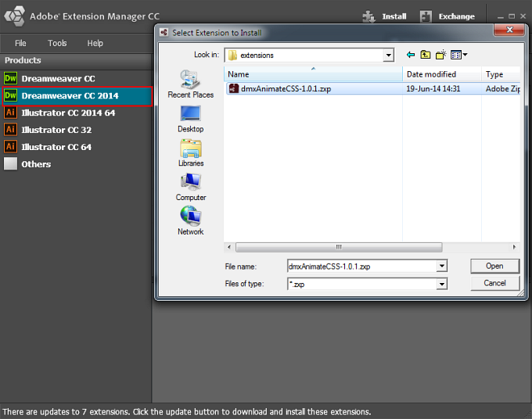Select Dreamweaver CC 2014 Dw icon
Image resolution: width=532 pixels, height=419 pixels.
[x=10, y=95]
